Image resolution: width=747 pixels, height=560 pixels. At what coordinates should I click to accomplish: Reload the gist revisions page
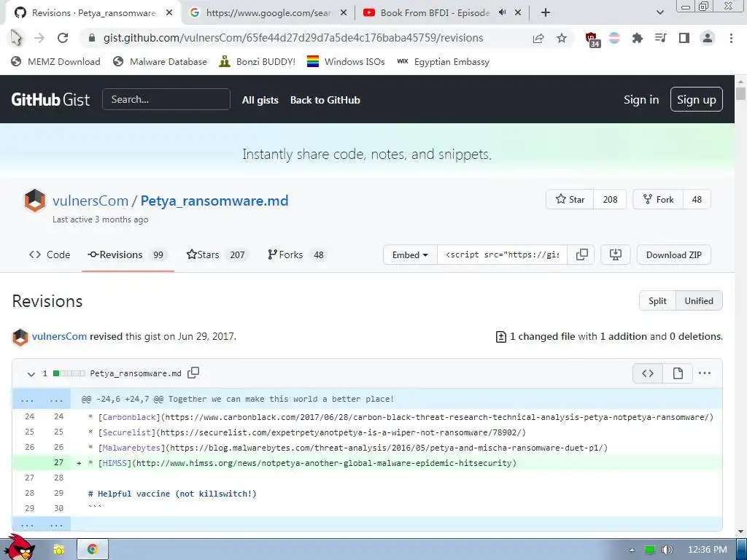tap(63, 38)
